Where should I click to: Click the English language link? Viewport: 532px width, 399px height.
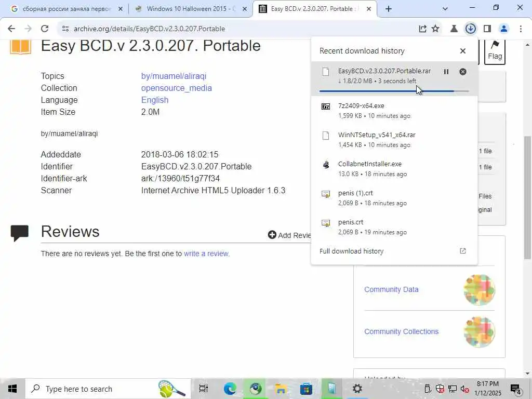point(155,100)
